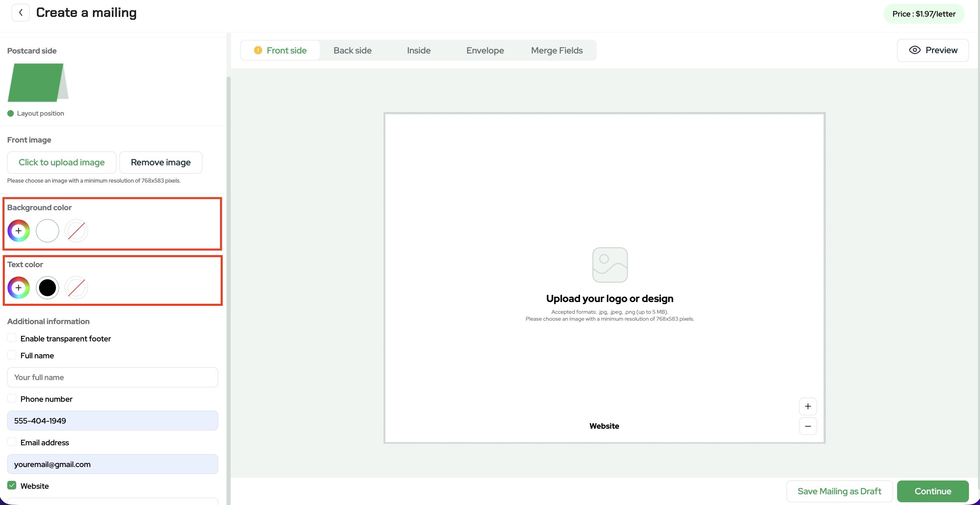Zoom out canvas with minus button
Image resolution: width=980 pixels, height=505 pixels.
tap(808, 426)
